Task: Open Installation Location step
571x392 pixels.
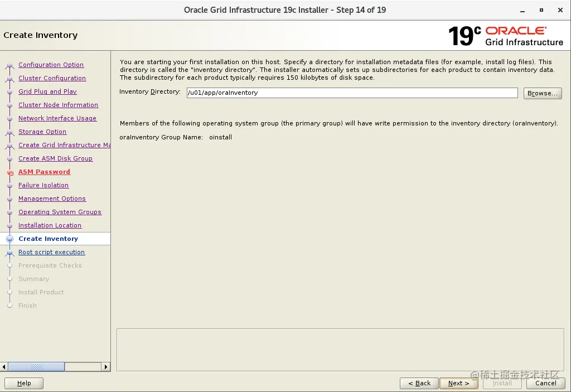Action: click(x=50, y=225)
